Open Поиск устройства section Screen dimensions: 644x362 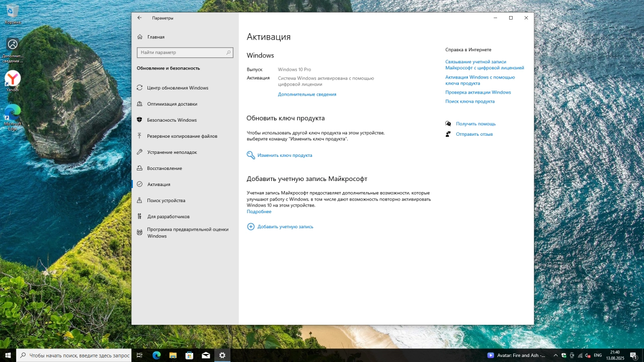[185, 200]
